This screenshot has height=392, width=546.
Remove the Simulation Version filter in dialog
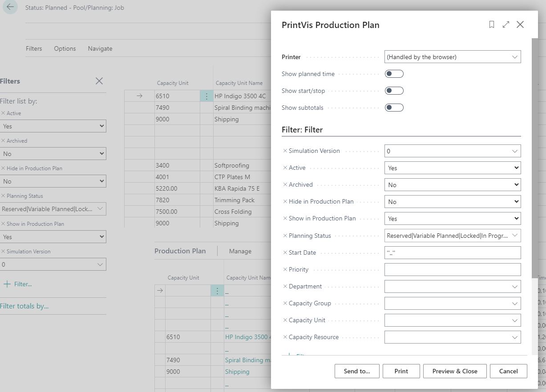[x=285, y=151]
